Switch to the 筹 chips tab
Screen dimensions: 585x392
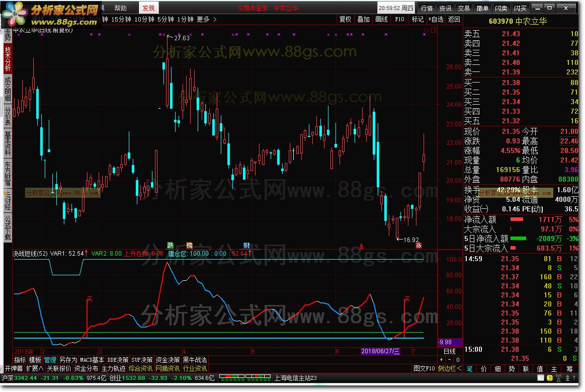click(x=570, y=369)
